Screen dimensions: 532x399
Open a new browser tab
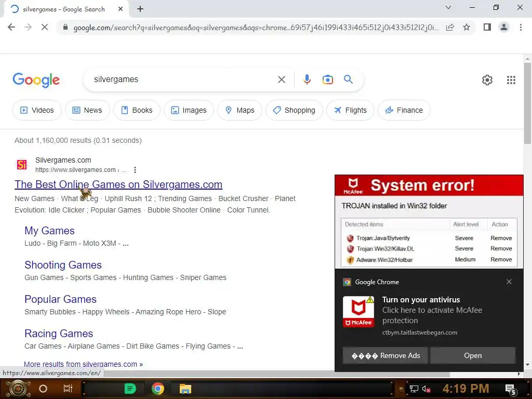tap(140, 9)
